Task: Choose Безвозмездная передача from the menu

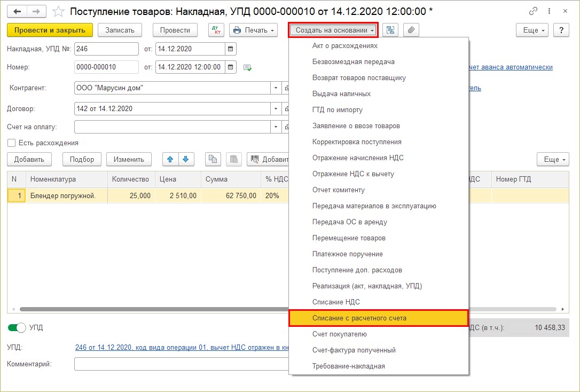Action: click(379, 62)
